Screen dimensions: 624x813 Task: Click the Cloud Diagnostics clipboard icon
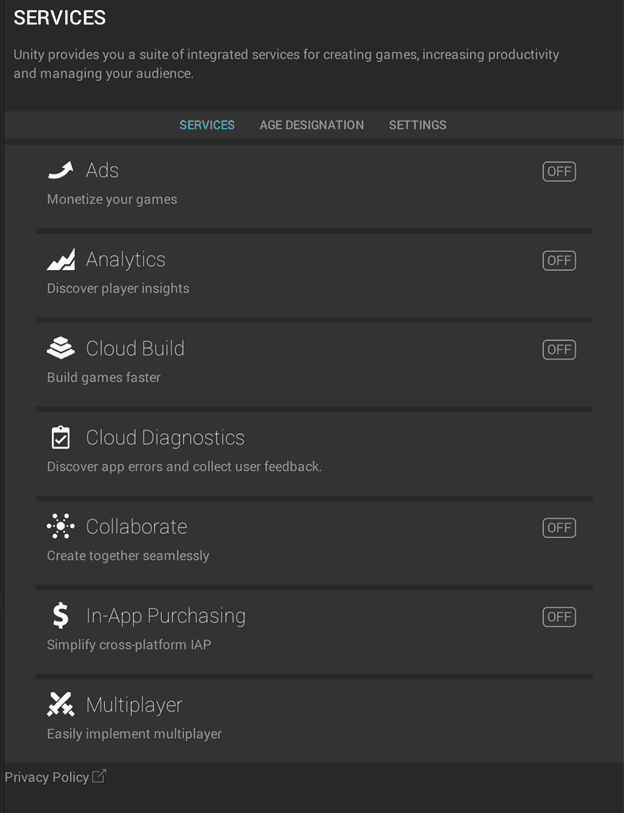[x=60, y=437]
